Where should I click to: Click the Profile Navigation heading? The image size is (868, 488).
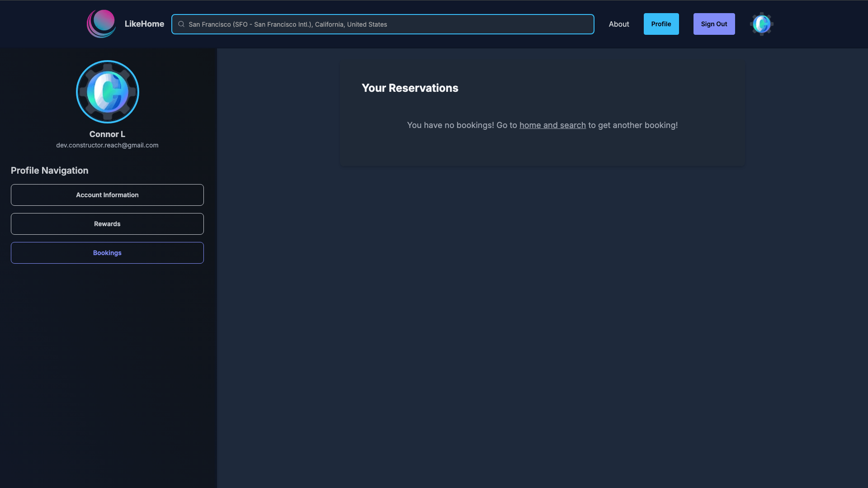pyautogui.click(x=49, y=171)
